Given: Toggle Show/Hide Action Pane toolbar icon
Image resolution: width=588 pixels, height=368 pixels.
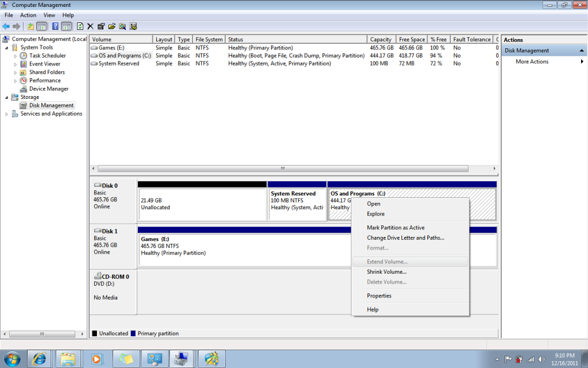Looking at the screenshot, I should [66, 26].
